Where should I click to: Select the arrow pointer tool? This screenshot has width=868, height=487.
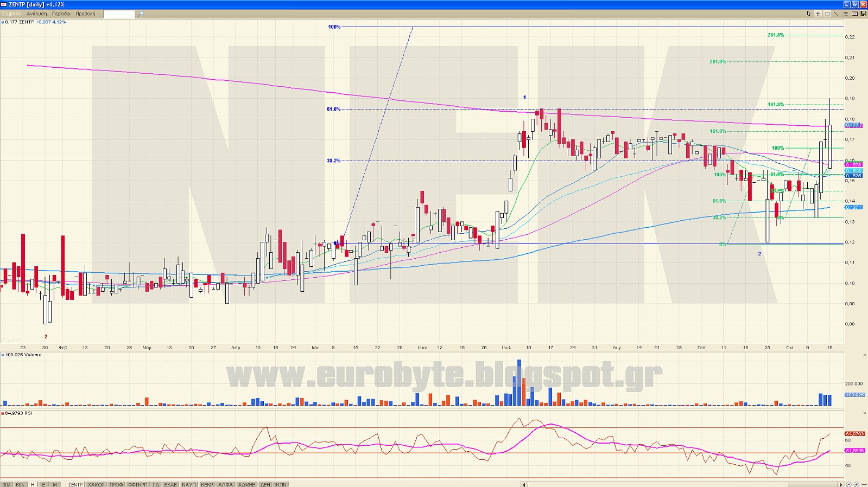[x=808, y=14]
